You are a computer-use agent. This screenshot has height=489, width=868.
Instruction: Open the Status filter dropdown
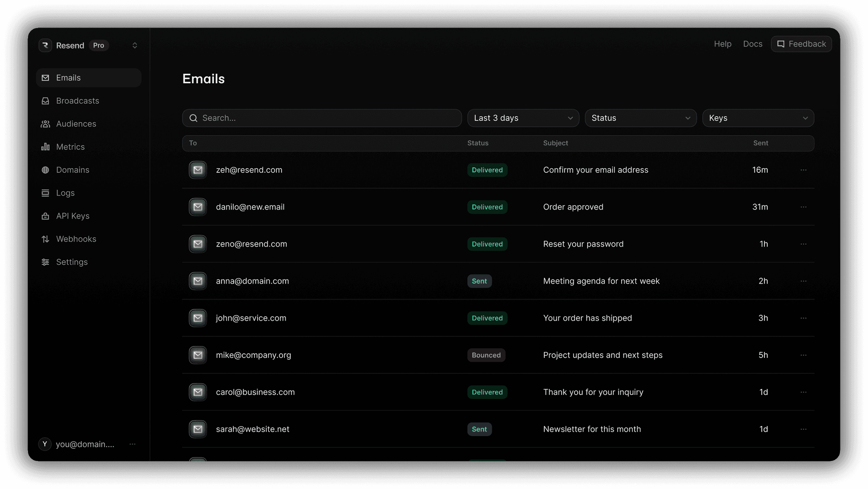[x=641, y=118]
